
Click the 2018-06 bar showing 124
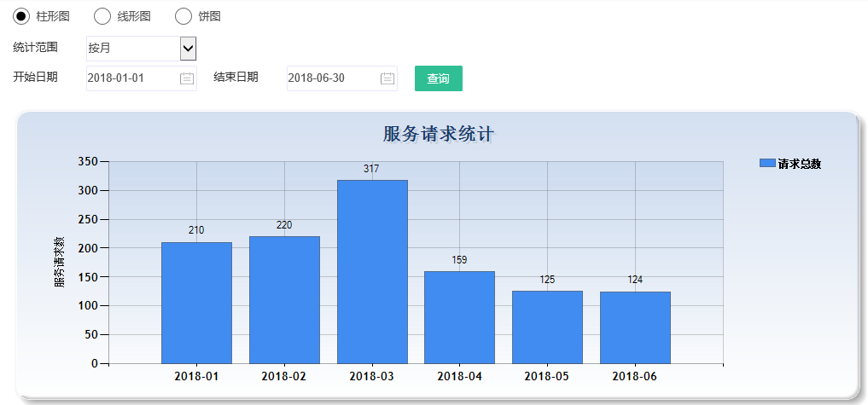tap(635, 327)
